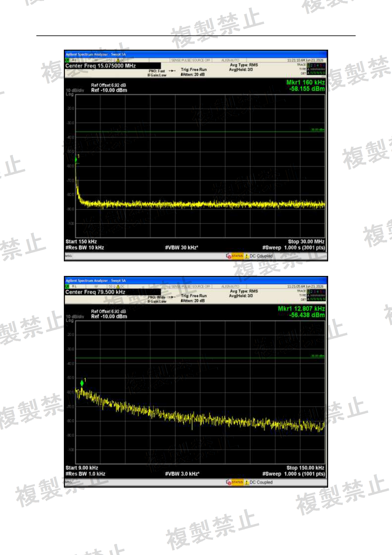This screenshot has width=392, height=555.
Task: Select the Center Freq 79.500 kHz field
Action: click(113, 292)
